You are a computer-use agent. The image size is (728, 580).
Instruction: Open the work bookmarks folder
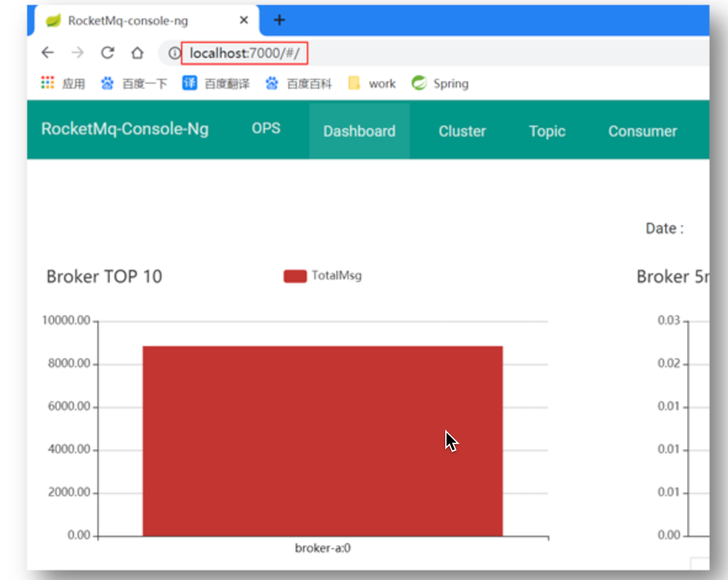tap(372, 84)
